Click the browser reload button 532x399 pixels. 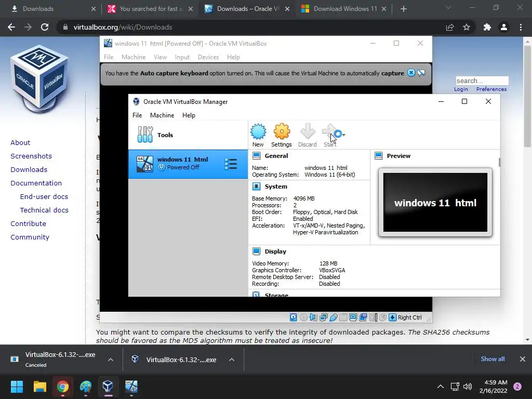pos(45,27)
